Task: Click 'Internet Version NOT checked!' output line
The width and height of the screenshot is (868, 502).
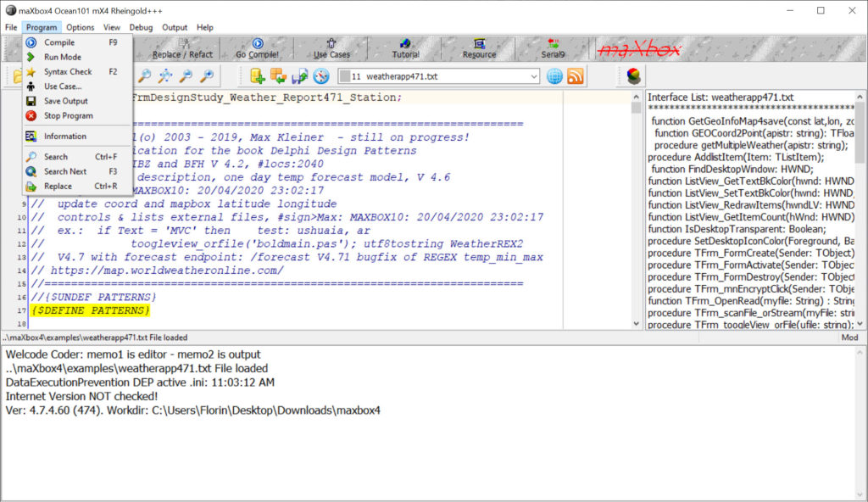Action: point(82,397)
